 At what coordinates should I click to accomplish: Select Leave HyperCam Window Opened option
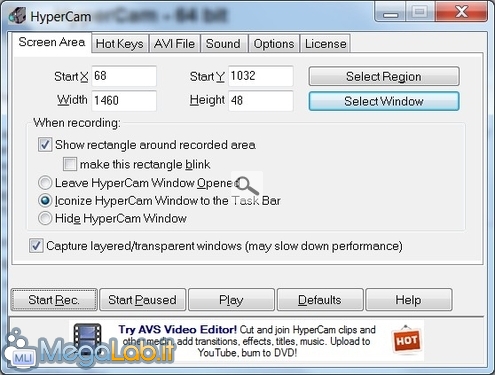coord(45,183)
